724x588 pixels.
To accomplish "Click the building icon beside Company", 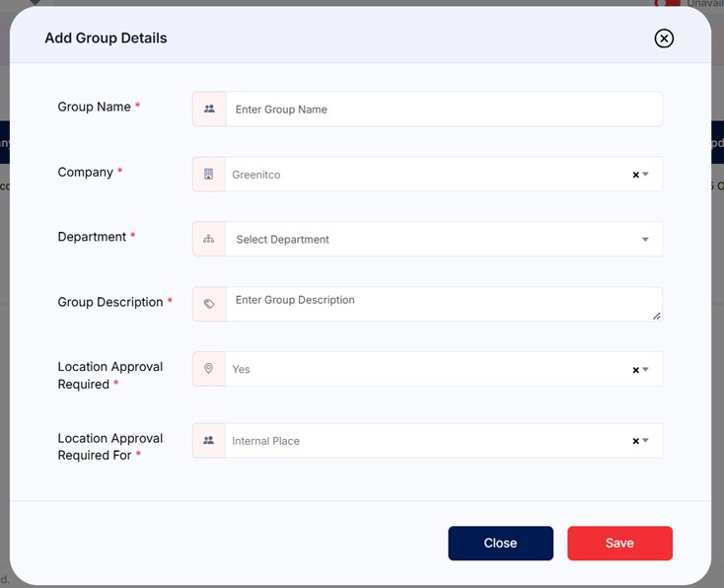I will (x=209, y=175).
